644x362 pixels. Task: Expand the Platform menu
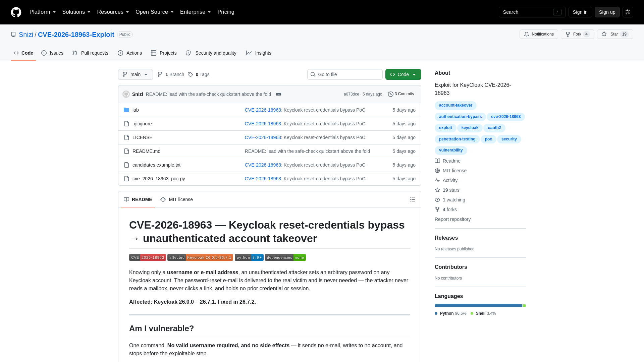(43, 12)
